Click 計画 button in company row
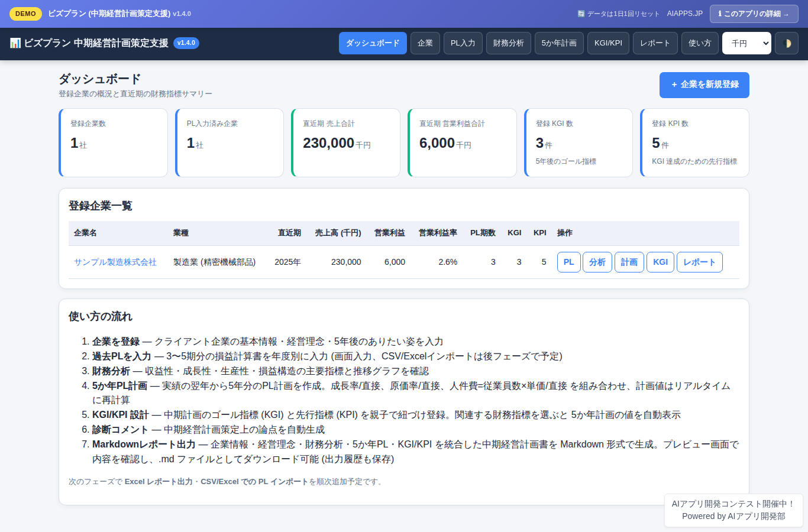Image resolution: width=808 pixels, height=532 pixels. pos(629,262)
